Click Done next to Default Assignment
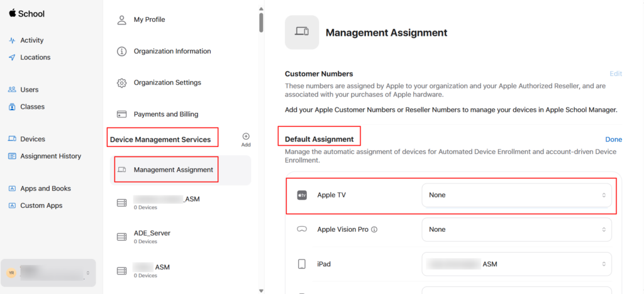 click(614, 139)
